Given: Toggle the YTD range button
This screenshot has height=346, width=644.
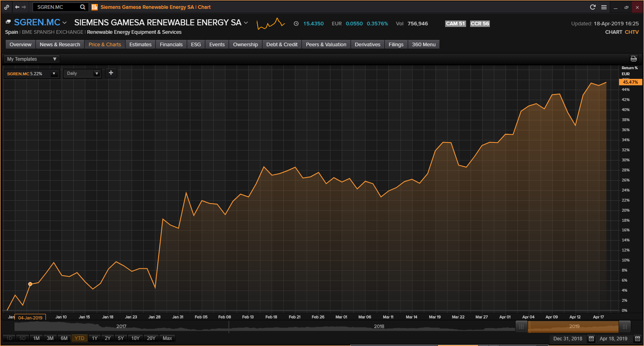Looking at the screenshot, I should coord(80,338).
